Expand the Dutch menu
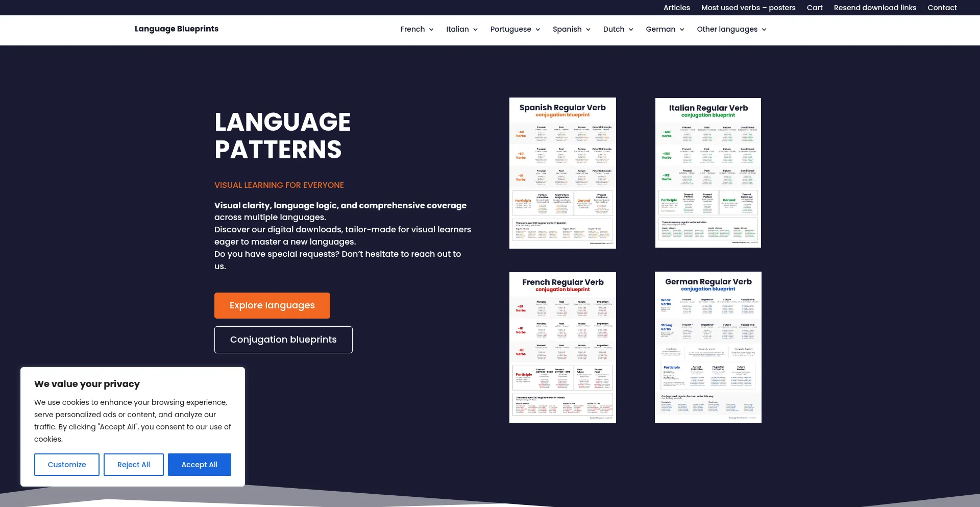This screenshot has height=507, width=980. click(618, 29)
